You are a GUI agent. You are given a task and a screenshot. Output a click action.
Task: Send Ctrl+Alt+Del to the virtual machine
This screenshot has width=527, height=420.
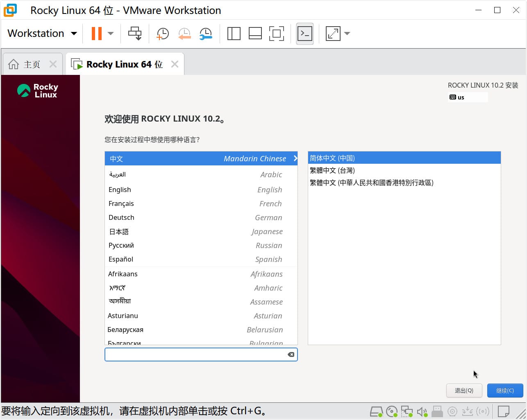[135, 34]
